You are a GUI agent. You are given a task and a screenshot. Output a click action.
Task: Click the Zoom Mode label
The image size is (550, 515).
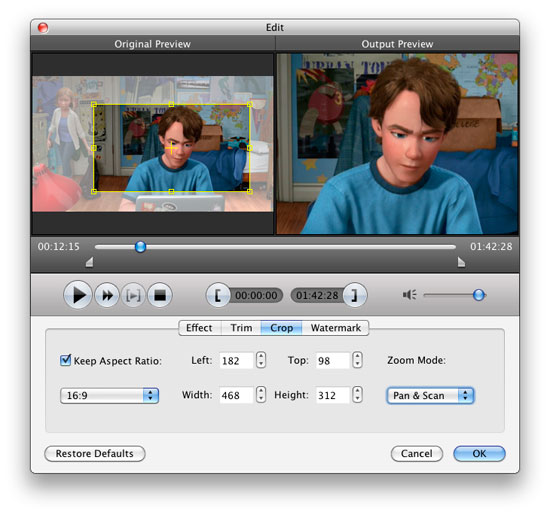pyautogui.click(x=416, y=360)
